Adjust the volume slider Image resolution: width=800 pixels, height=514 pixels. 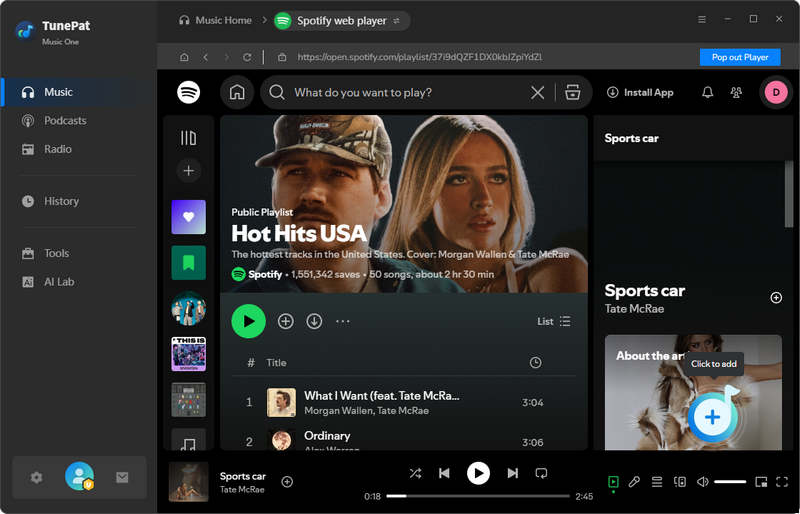click(730, 482)
